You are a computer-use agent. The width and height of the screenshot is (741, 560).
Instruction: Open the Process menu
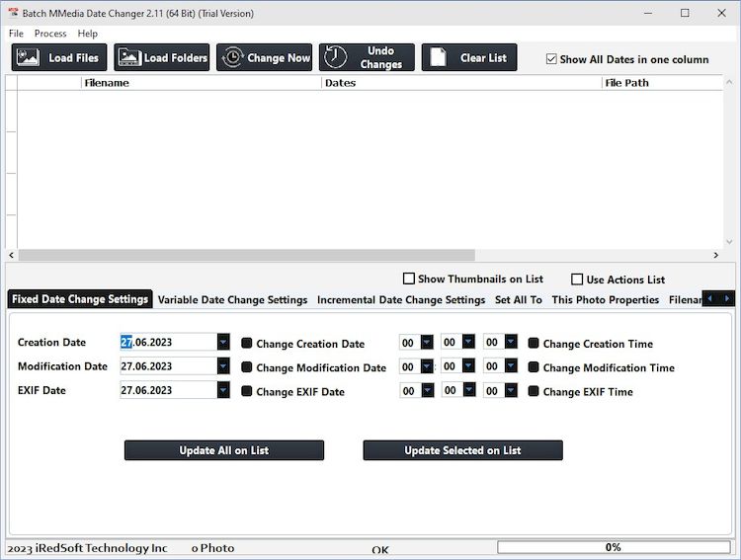tap(50, 34)
